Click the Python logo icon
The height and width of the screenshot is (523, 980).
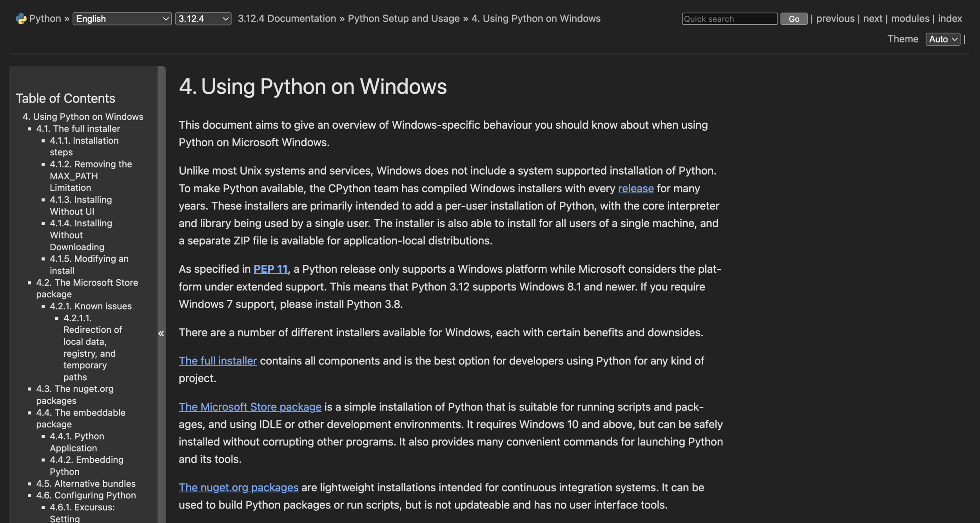click(20, 18)
